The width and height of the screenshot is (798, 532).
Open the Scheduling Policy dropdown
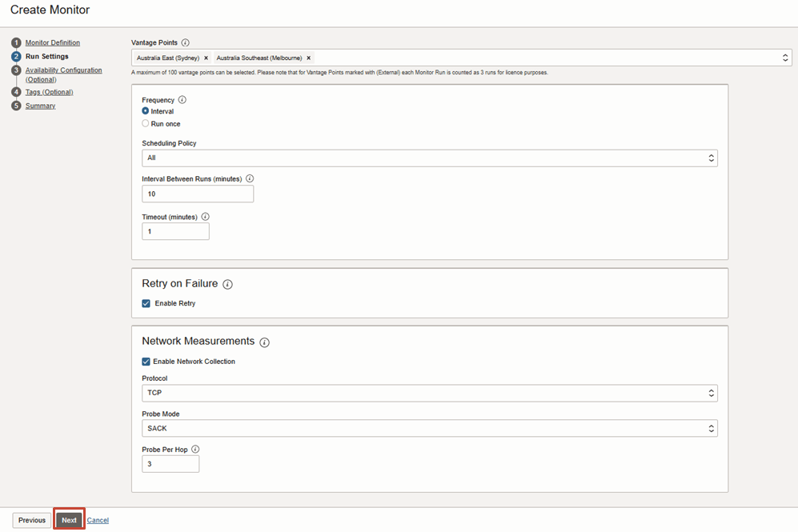[429, 158]
